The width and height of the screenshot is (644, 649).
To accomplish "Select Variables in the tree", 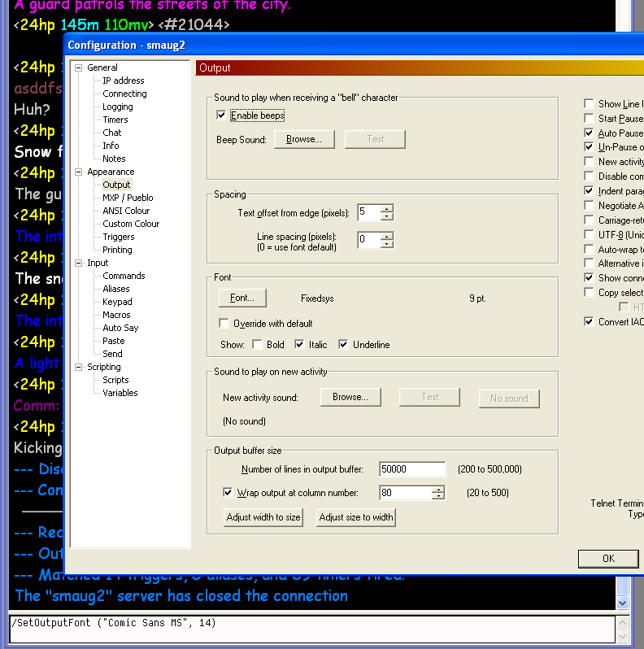I will pyautogui.click(x=120, y=393).
